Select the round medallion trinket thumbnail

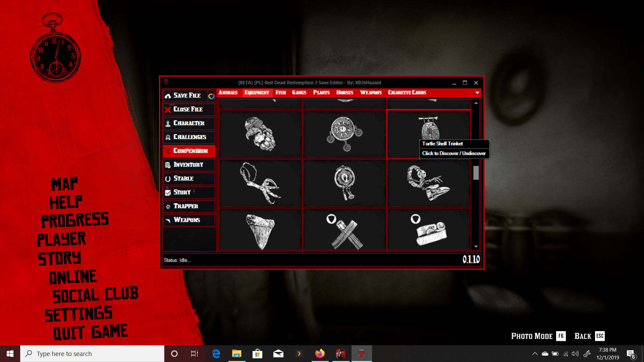344,134
